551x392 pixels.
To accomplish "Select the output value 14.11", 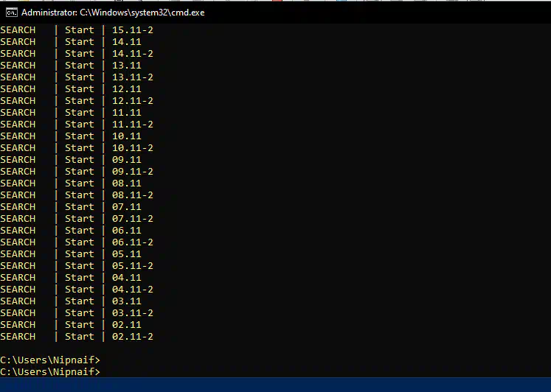I will point(127,42).
